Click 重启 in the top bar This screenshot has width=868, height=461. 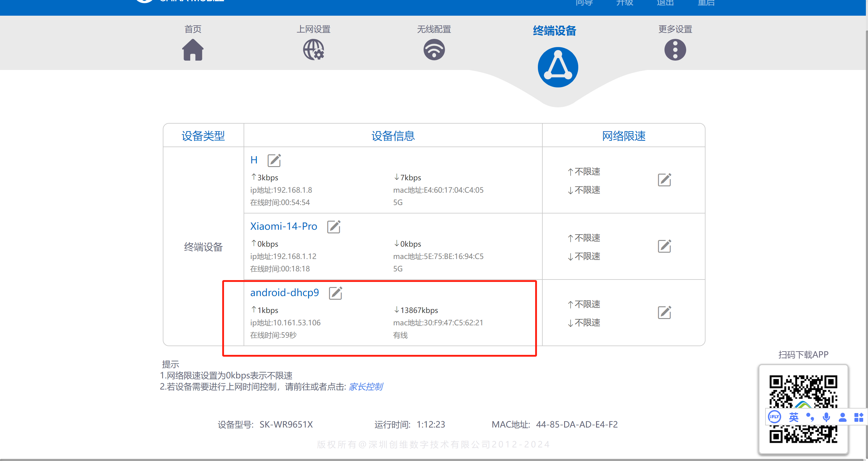click(x=706, y=3)
